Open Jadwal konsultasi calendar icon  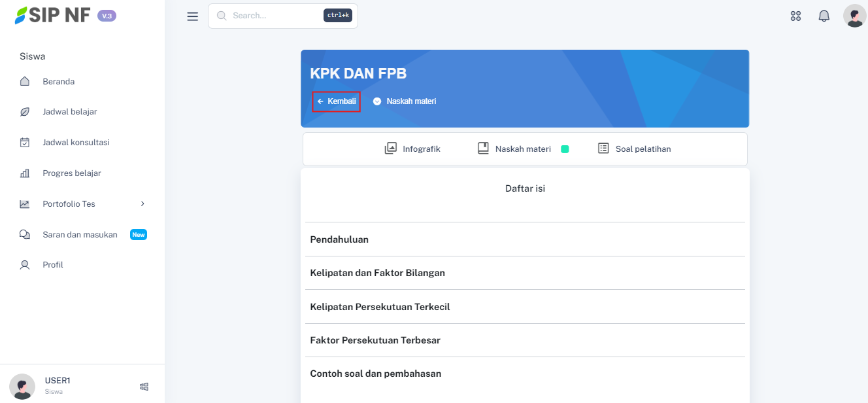[x=25, y=143]
